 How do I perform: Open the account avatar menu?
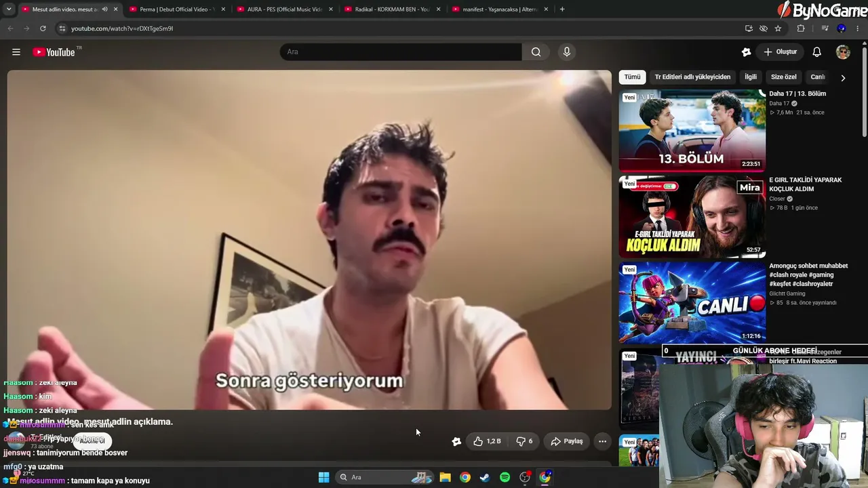pyautogui.click(x=843, y=52)
